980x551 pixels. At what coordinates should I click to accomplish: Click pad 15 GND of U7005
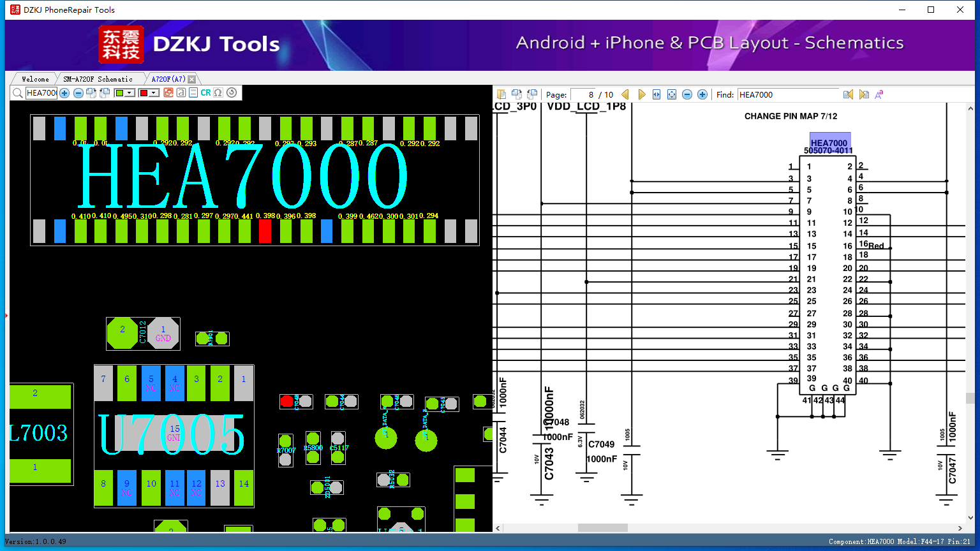click(174, 433)
